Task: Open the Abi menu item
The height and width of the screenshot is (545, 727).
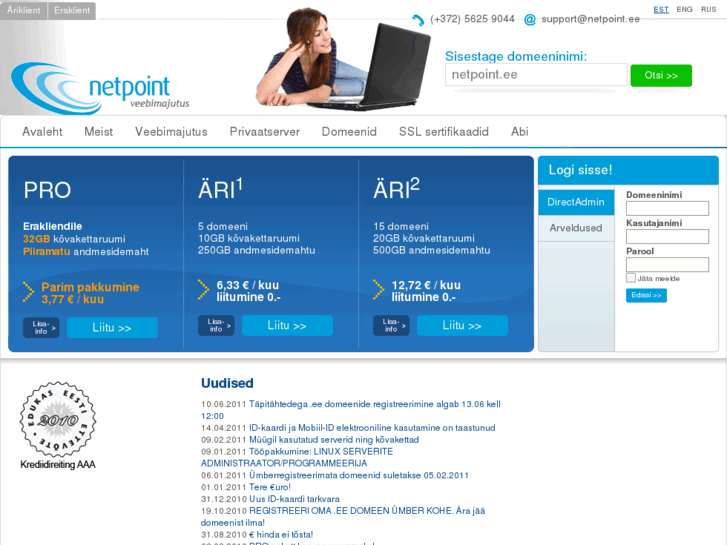Action: (x=520, y=132)
